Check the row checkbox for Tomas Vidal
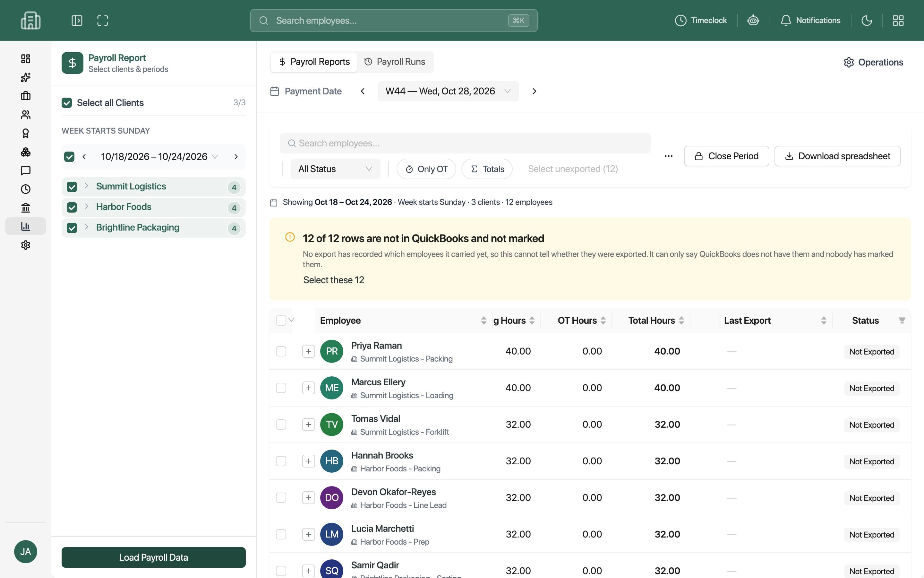924x578 pixels. [x=281, y=424]
